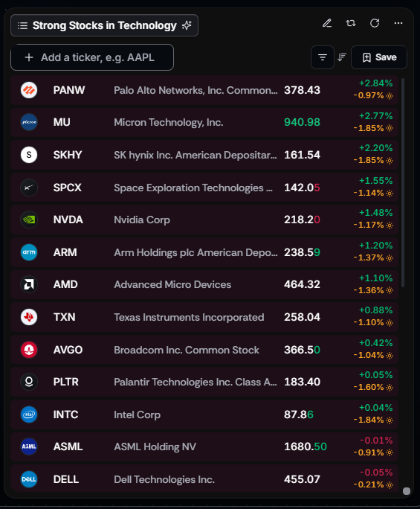Click the watchlist vertical scrollbar
The width and height of the screenshot is (420, 509).
(x=403, y=182)
